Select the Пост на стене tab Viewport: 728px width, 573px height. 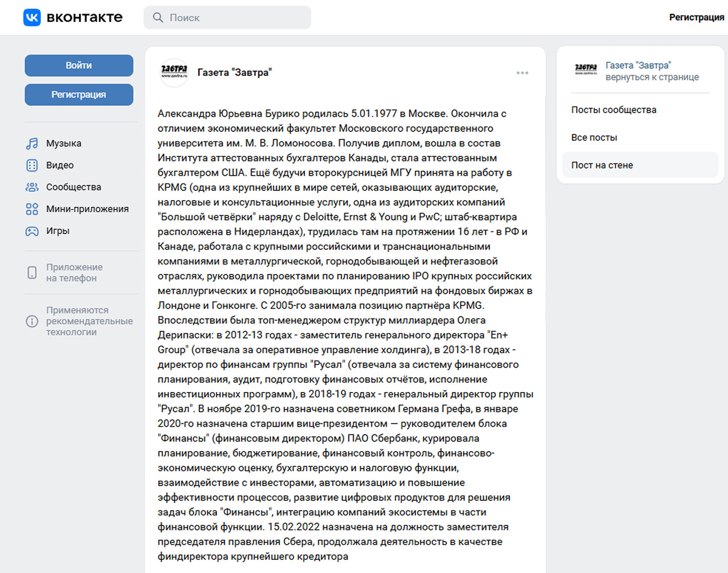[640, 165]
